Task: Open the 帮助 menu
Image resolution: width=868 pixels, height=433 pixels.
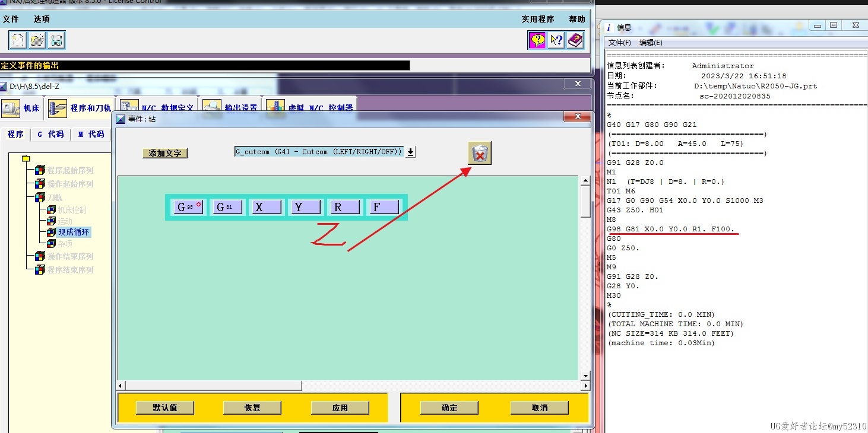Action: coord(577,19)
